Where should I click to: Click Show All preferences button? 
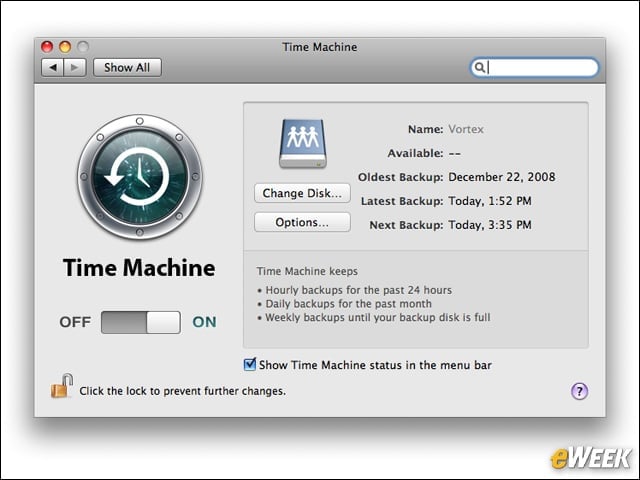coord(127,67)
